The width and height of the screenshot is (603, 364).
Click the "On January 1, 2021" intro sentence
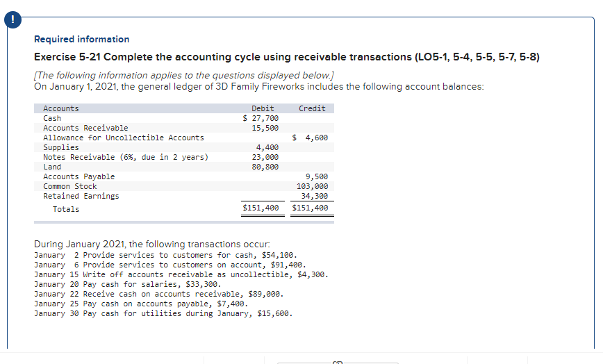tap(259, 86)
